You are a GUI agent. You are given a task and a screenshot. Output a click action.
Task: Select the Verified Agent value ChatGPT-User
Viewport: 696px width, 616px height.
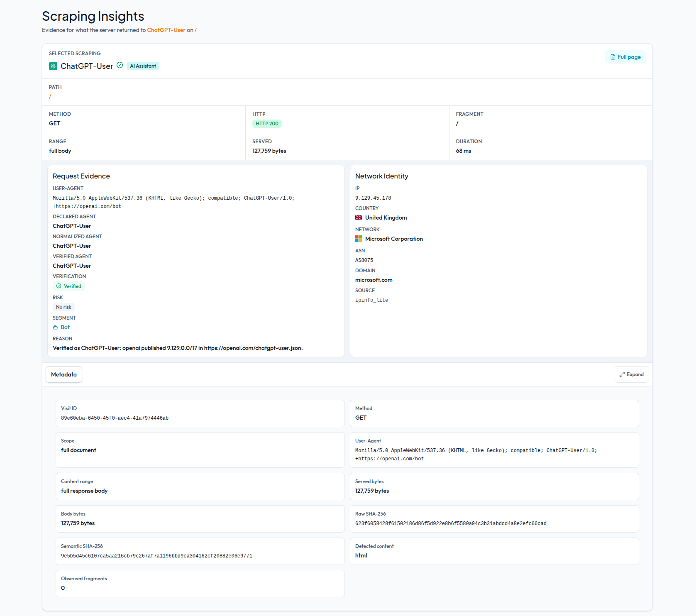tap(72, 266)
